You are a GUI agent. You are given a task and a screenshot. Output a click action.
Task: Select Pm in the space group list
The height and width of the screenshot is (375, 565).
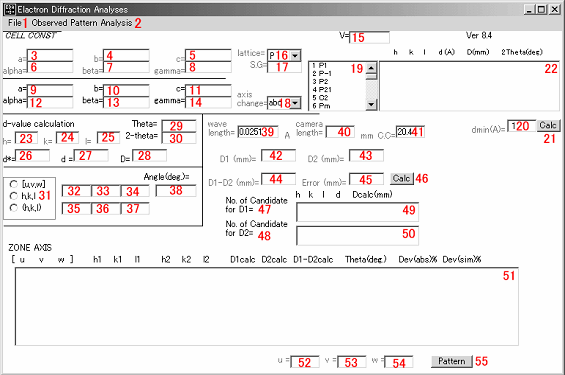(321, 106)
